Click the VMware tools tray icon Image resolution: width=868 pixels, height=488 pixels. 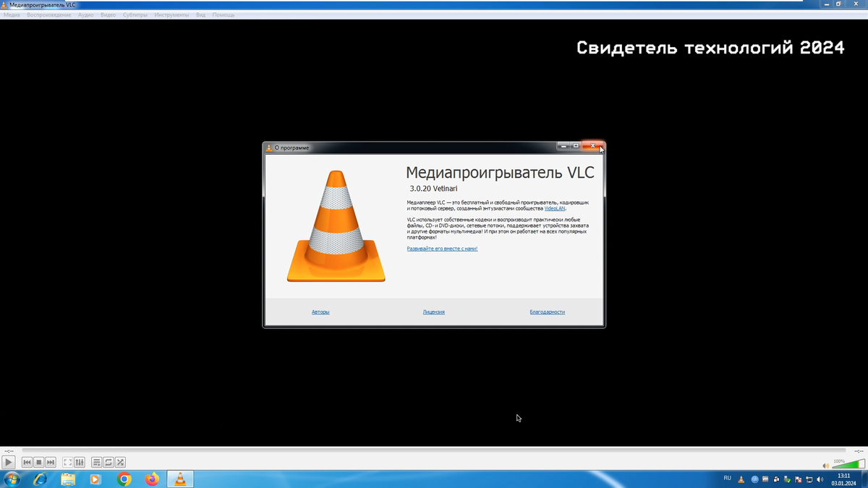tap(765, 479)
